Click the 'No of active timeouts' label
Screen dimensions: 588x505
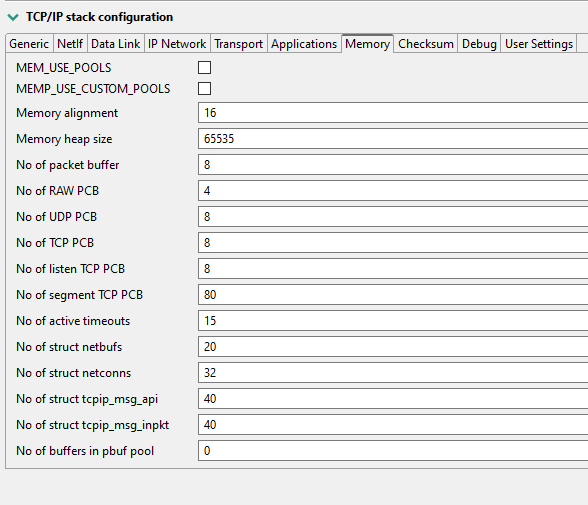click(73, 321)
